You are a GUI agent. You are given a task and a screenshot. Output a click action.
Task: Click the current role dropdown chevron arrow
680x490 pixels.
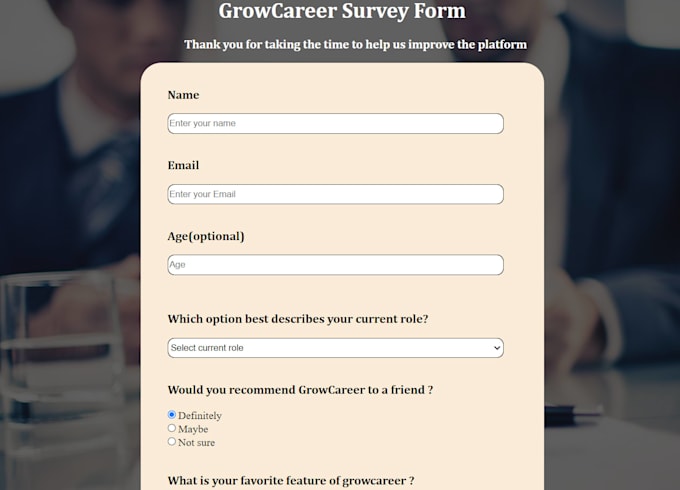point(496,348)
